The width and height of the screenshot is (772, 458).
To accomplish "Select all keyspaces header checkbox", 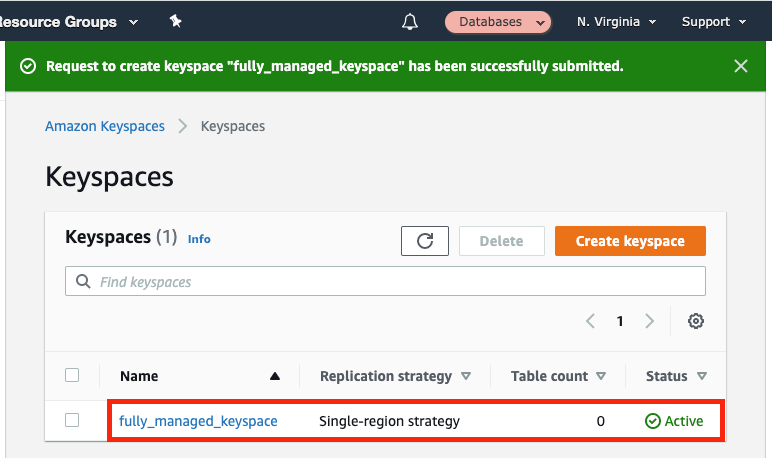I will [72, 376].
